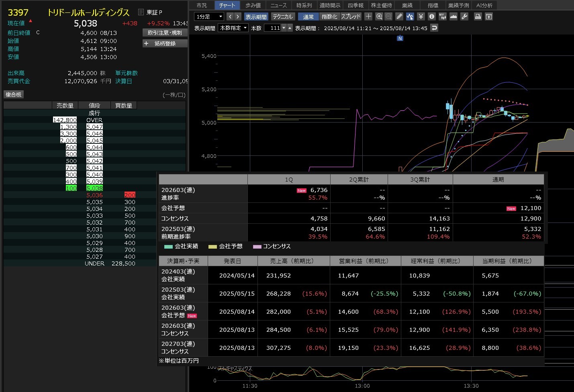The width and height of the screenshot is (574, 392).
Task: Click the 取引注意・規制 button
Action: pos(165,33)
